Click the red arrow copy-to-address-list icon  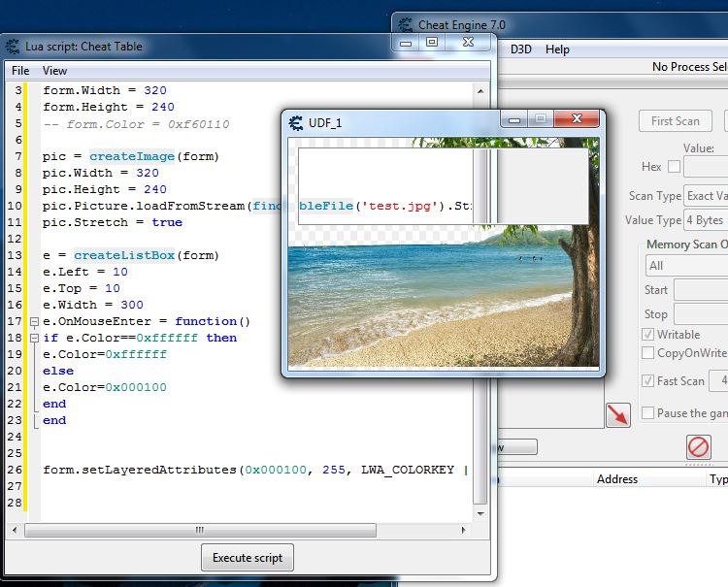point(617,414)
